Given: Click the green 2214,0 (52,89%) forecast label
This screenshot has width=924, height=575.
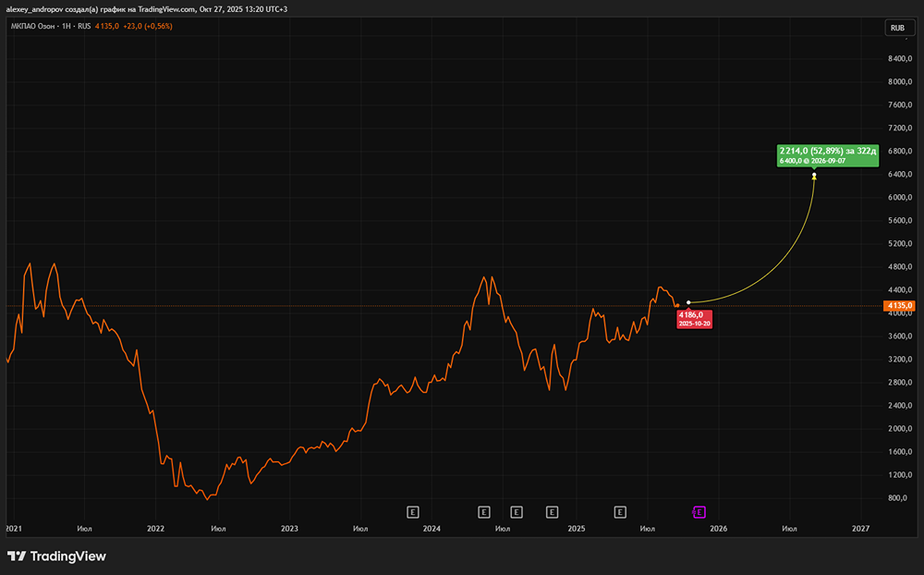Looking at the screenshot, I should pos(827,155).
